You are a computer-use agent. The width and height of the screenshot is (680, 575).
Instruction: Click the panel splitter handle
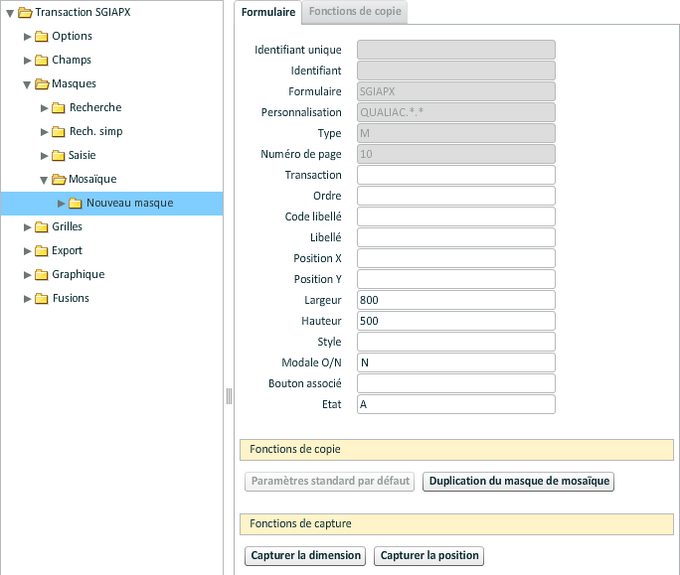[x=229, y=396]
